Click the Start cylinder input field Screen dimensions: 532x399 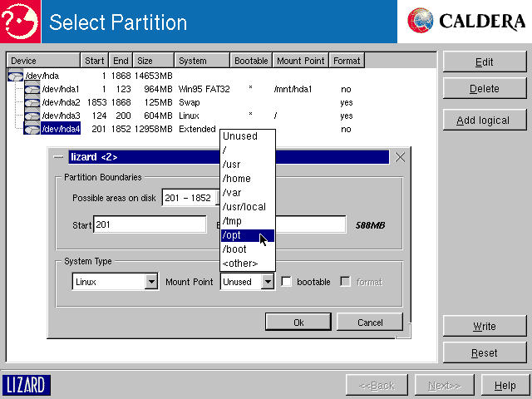click(149, 224)
